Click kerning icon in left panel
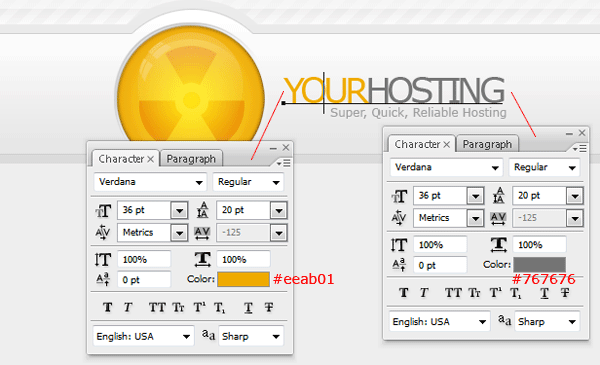Screen dimensions: 600x365 [103, 232]
